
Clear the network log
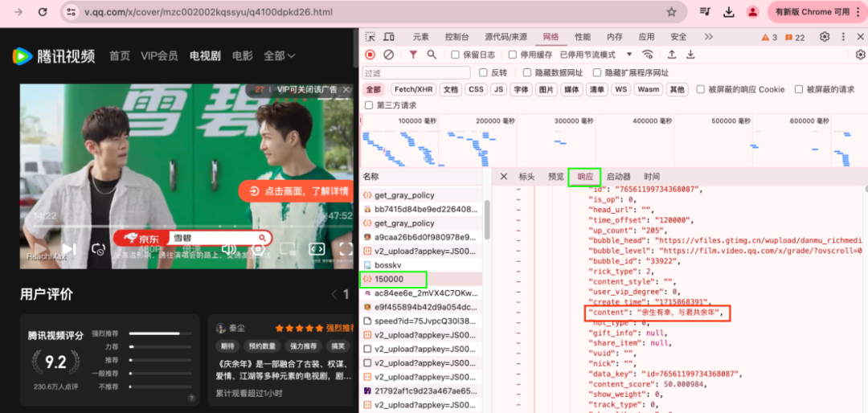(x=389, y=55)
